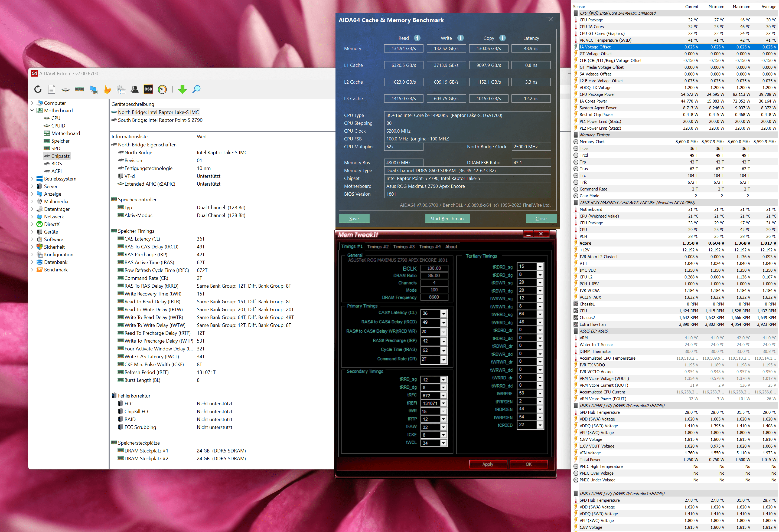This screenshot has width=779, height=532.
Task: Click the flame System Stability Test icon
Action: [107, 89]
